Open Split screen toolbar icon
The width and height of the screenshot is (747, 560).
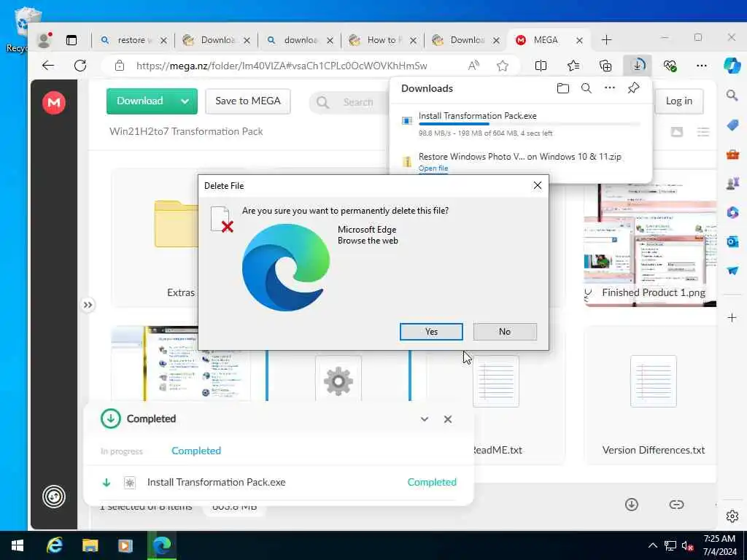tap(541, 66)
